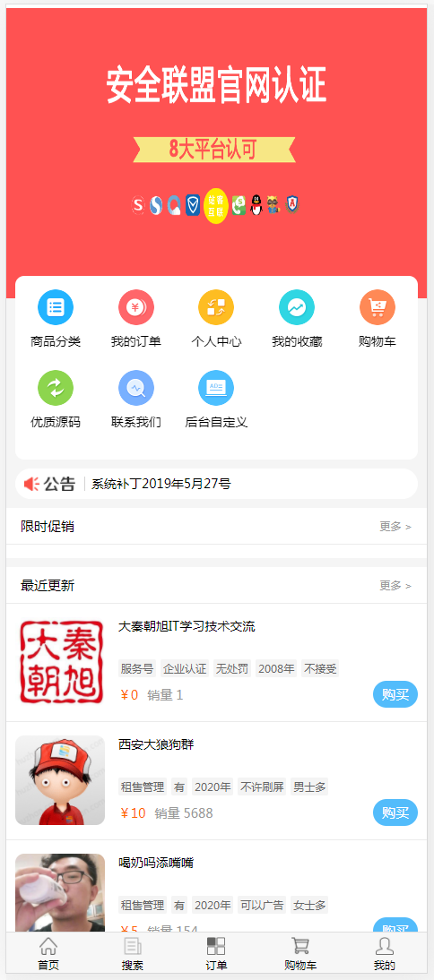Viewport: 434px width, 980px height.
Task: Tap the 购物车 cart icon in bottom bar
Action: (x=300, y=946)
